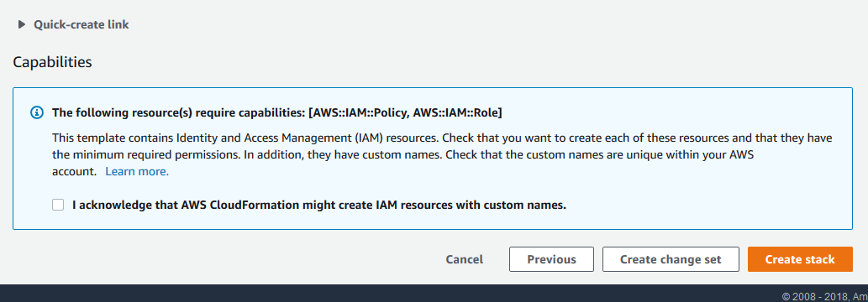The width and height of the screenshot is (868, 302).
Task: Go back with the Previous button
Action: [551, 259]
